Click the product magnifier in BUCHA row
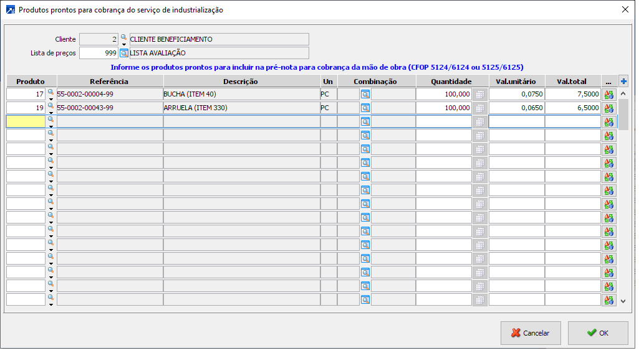644x353 pixels. [50, 92]
